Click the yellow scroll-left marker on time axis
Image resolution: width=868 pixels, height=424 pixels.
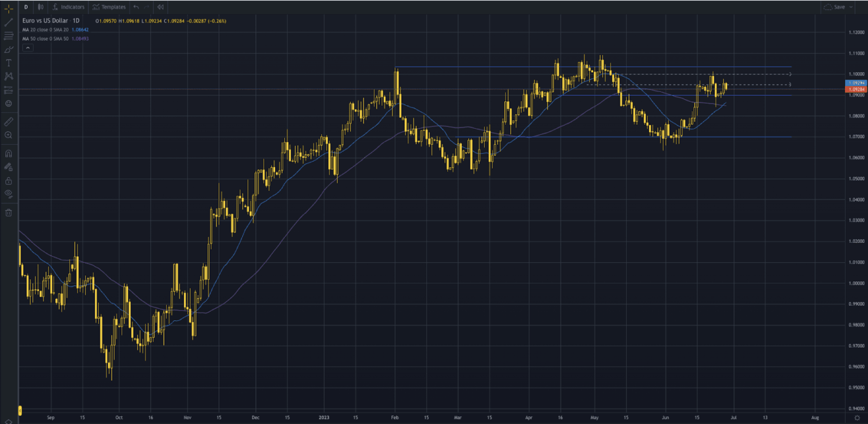[20, 410]
